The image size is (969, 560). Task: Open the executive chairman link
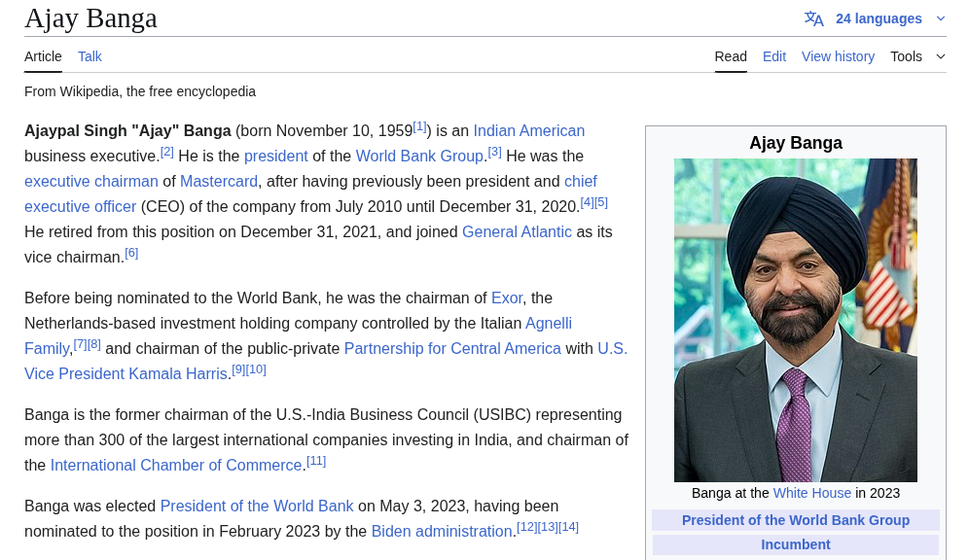(x=91, y=182)
